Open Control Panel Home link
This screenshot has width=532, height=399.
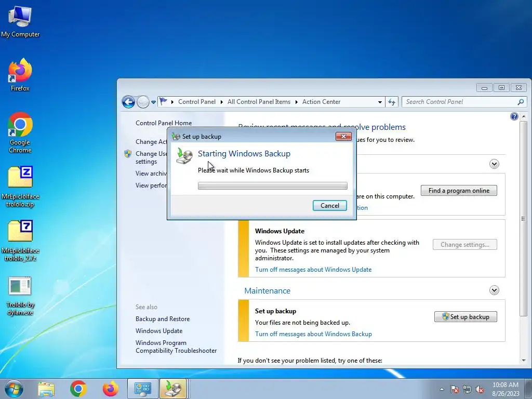[x=164, y=123]
